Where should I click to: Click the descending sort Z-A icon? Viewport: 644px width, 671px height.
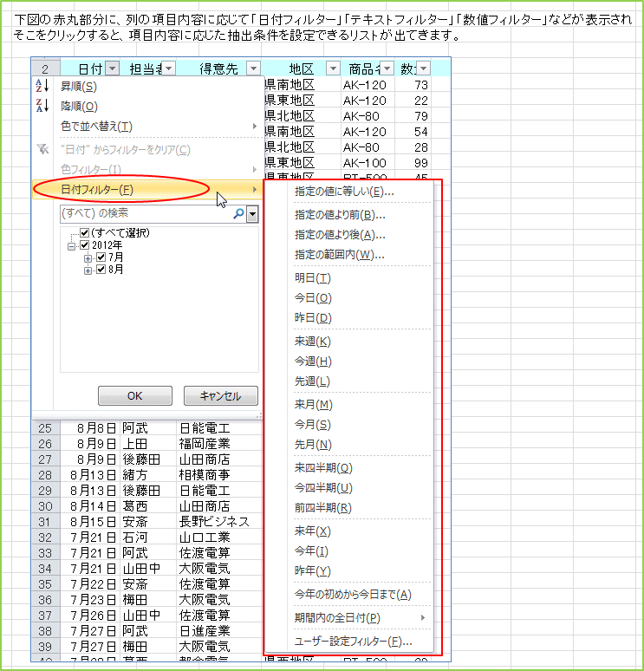point(42,106)
